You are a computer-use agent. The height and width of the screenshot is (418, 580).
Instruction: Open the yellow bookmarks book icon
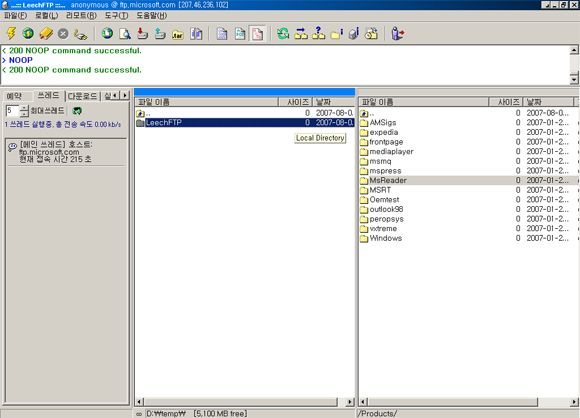[x=46, y=33]
